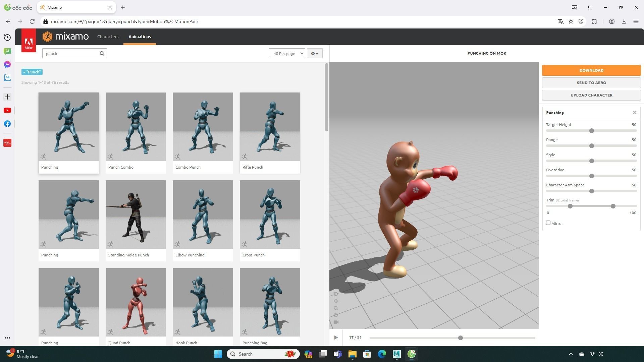
Task: Enable the Mirror checkbox
Action: 548,223
